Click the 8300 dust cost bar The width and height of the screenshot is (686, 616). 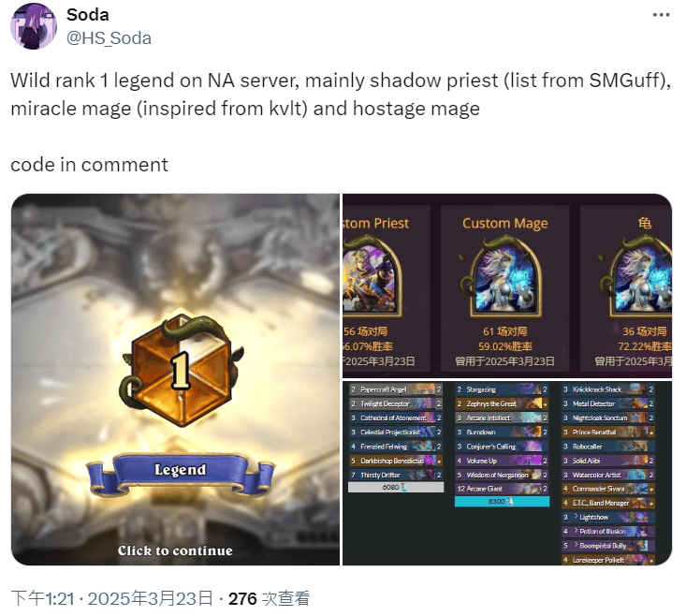click(502, 502)
